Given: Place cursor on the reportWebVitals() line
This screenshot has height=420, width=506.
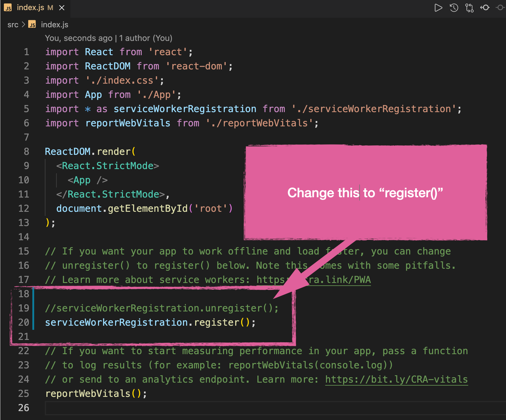Looking at the screenshot, I should click(95, 393).
